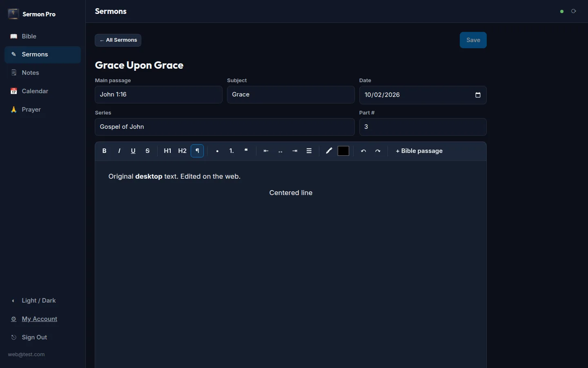
Task: Toggle bold formatting in the editor toolbar
Action: click(105, 151)
